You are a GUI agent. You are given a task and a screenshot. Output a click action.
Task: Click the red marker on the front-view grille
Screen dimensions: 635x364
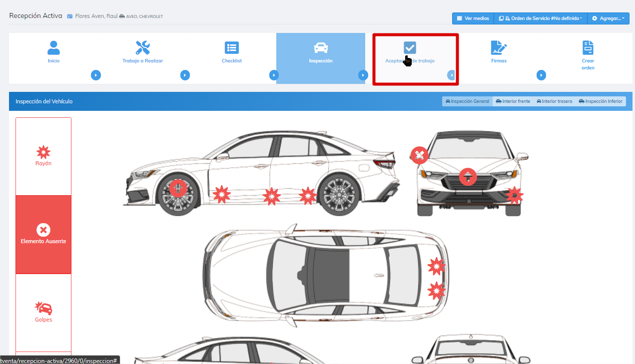468,176
